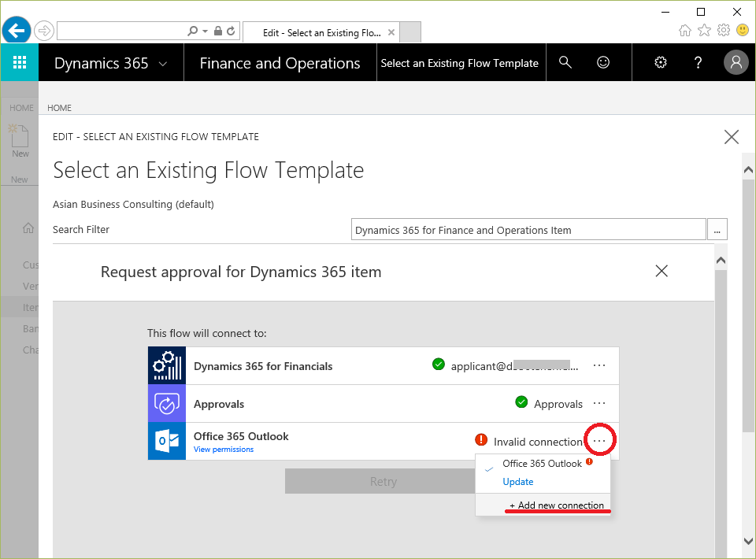Click the Dynamics 365 for Financials connector icon
This screenshot has width=756, height=559.
[167, 366]
